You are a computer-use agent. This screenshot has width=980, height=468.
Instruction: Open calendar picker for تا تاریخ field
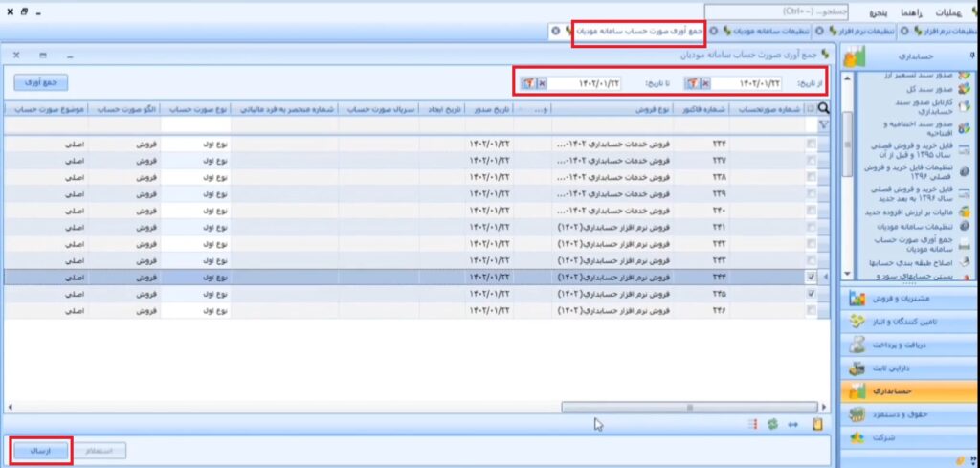pyautogui.click(x=528, y=83)
